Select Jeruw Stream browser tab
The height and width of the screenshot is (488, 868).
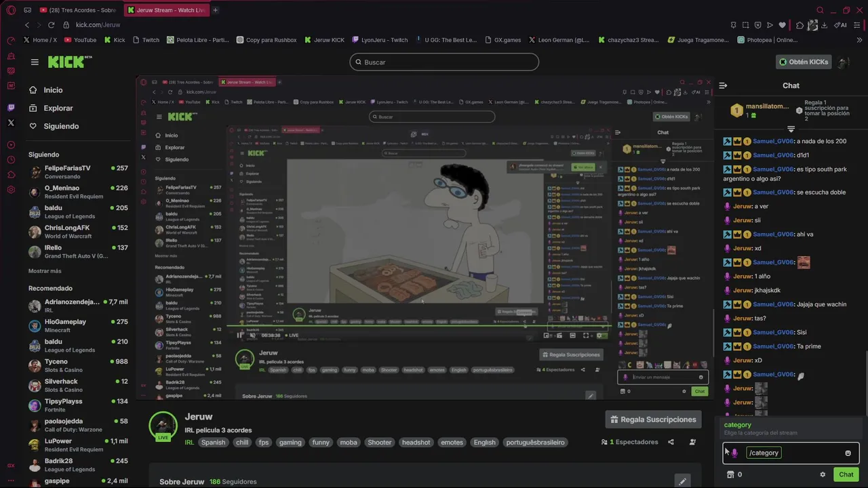[x=167, y=10]
